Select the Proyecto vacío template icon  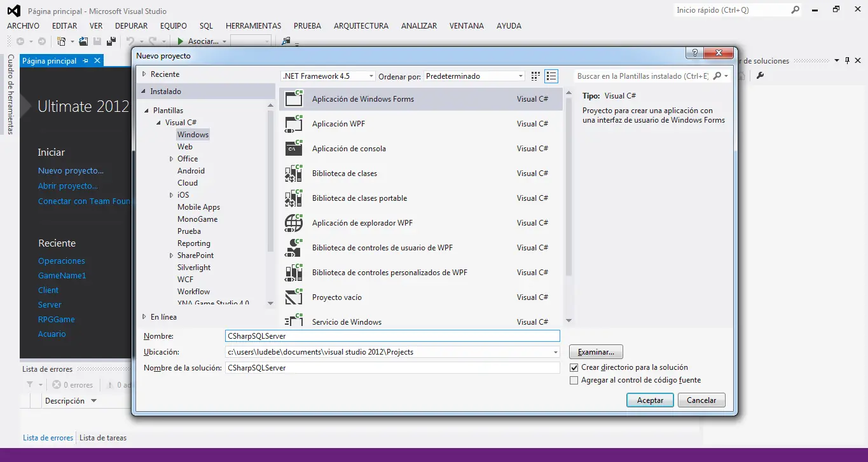coord(294,297)
